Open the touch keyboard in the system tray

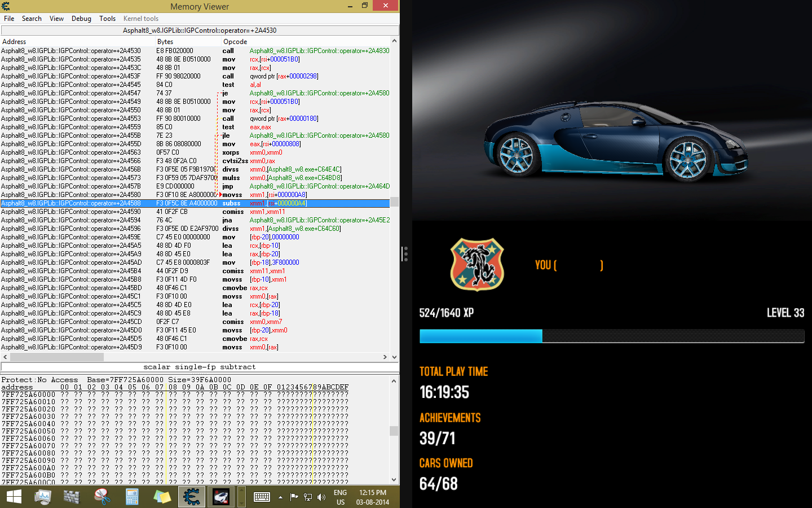[x=262, y=497]
